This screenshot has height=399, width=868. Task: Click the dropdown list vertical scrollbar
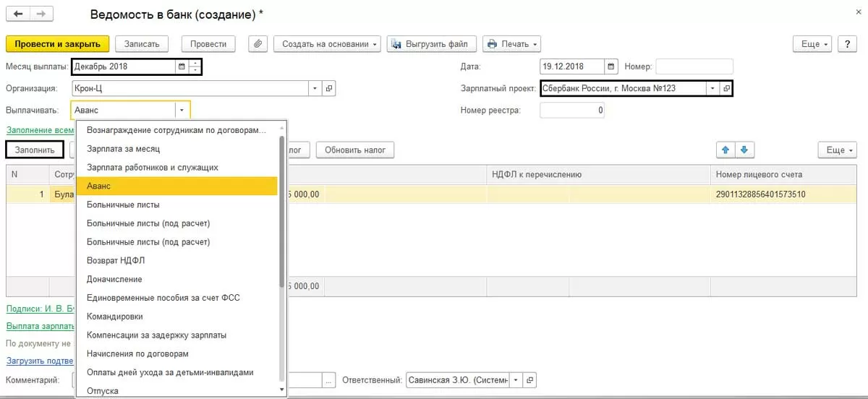tap(282, 217)
